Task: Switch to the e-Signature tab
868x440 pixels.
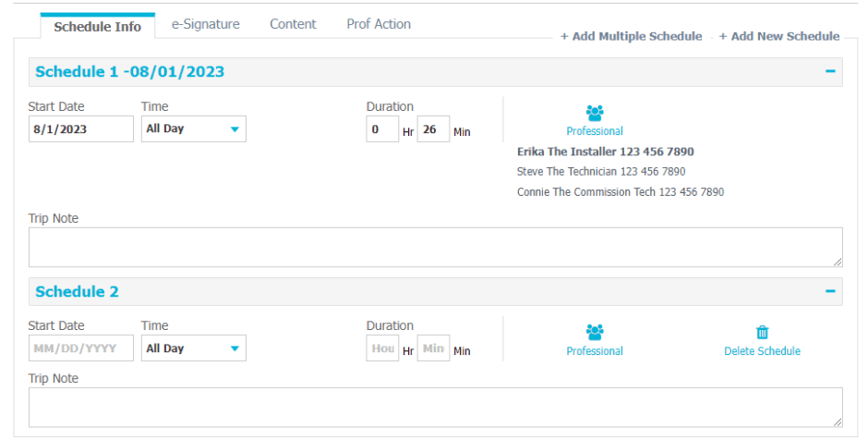Action: pos(205,24)
